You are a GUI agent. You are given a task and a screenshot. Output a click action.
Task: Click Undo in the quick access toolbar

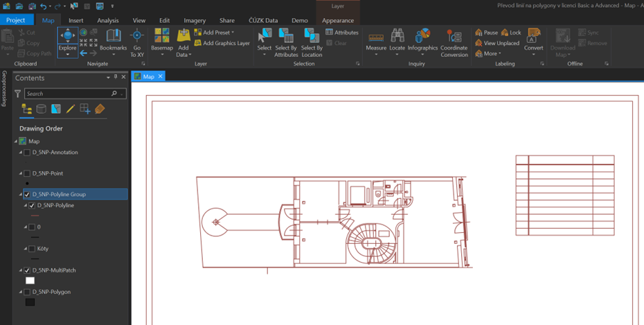click(x=44, y=6)
